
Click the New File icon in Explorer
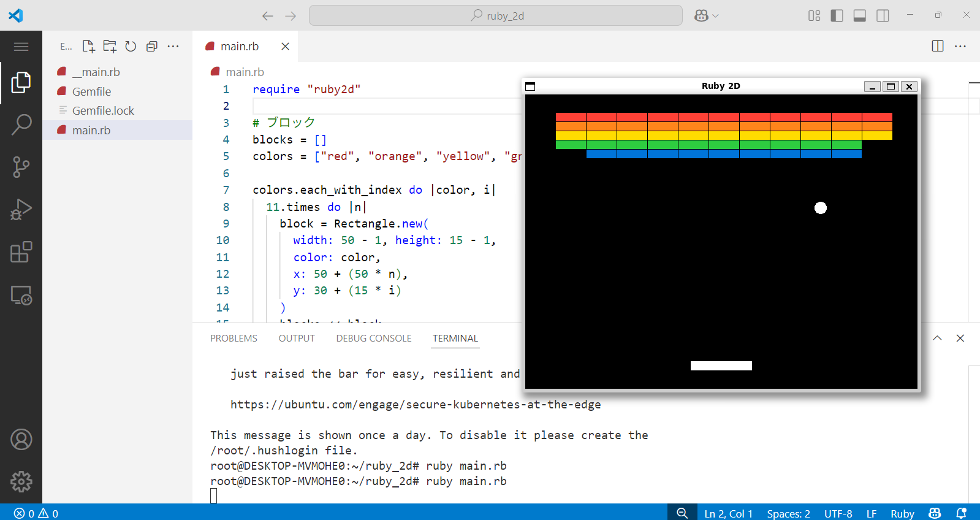[89, 47]
